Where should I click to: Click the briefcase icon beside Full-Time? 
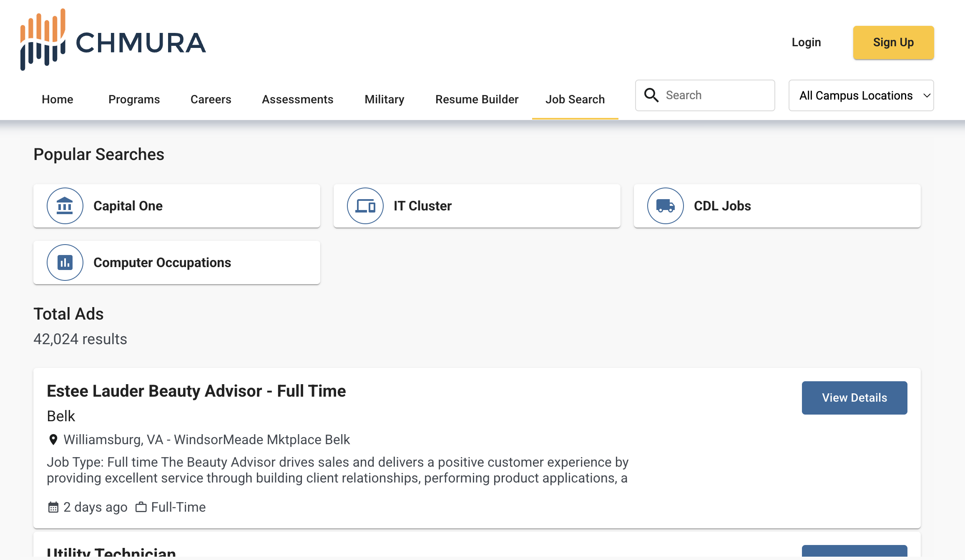[141, 507]
